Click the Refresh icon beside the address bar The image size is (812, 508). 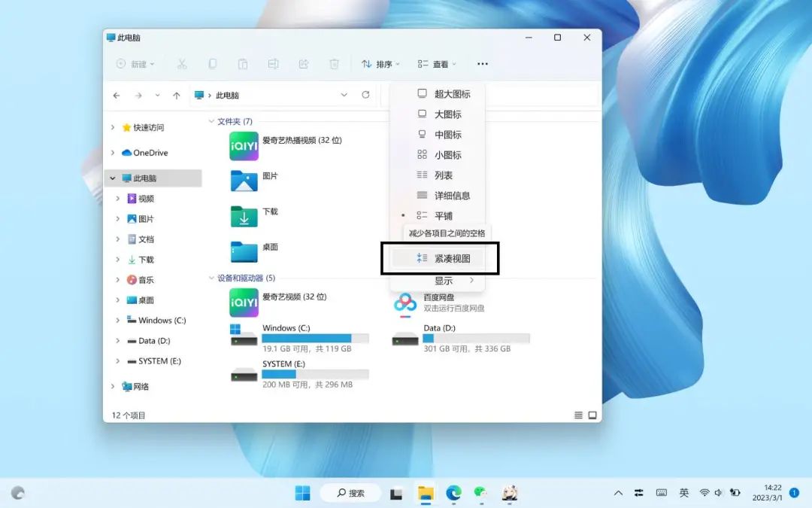point(366,95)
